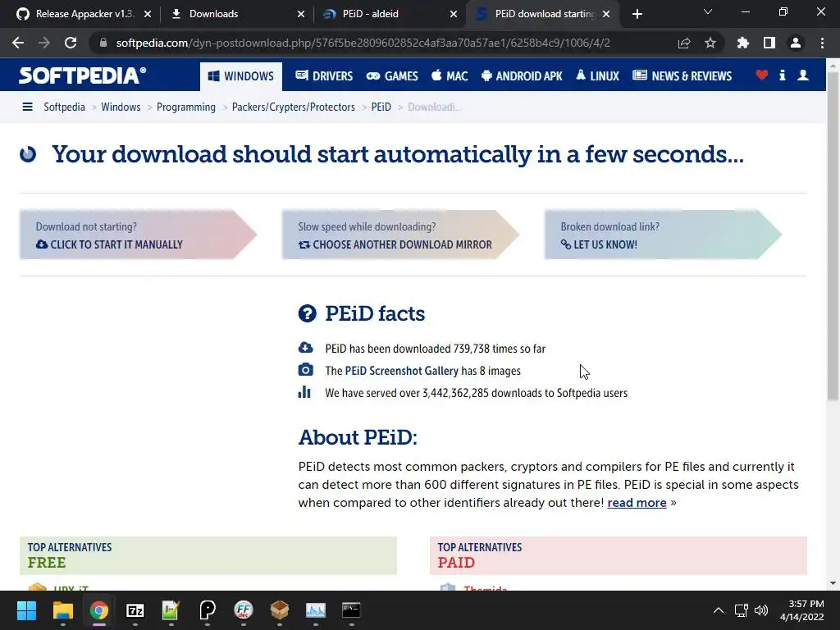Click the bar chart icon by served downloads
This screenshot has height=630, width=840.
coord(304,391)
